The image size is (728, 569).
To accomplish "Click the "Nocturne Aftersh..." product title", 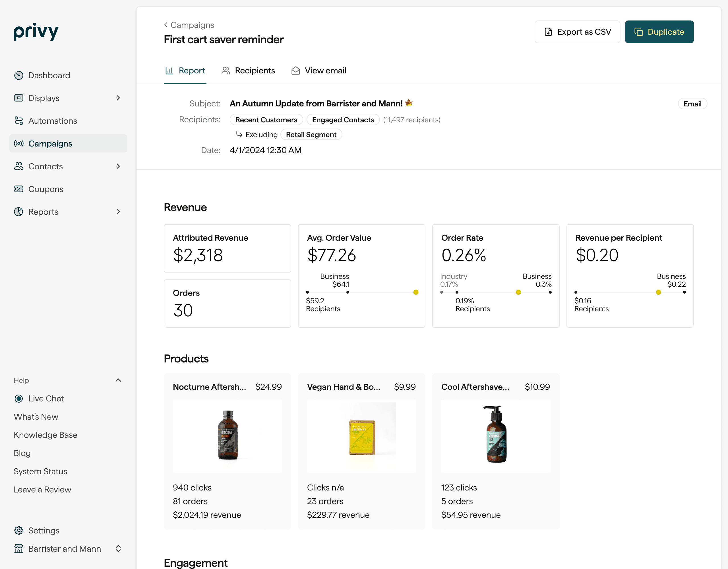I will 209,387.
